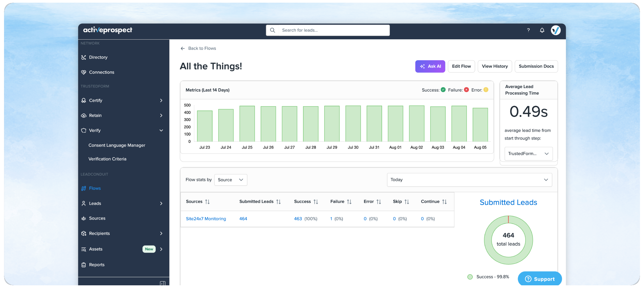
Task: Click the search magnifier icon
Action: [272, 30]
